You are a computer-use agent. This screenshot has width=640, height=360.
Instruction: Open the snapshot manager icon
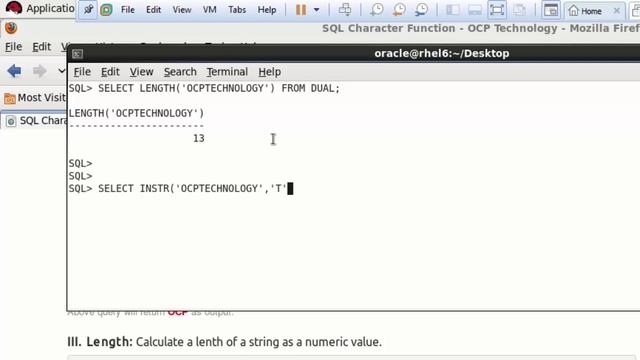[421, 9]
